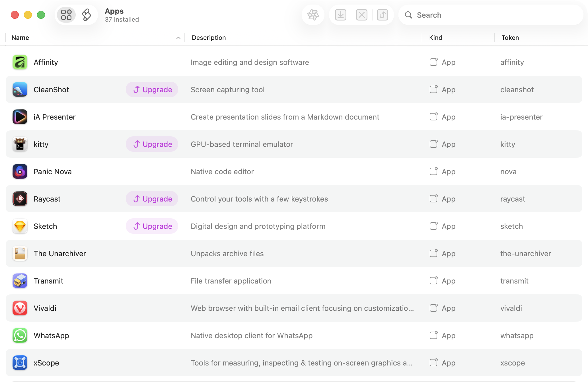Switch to the Apps grid view

[x=66, y=15]
